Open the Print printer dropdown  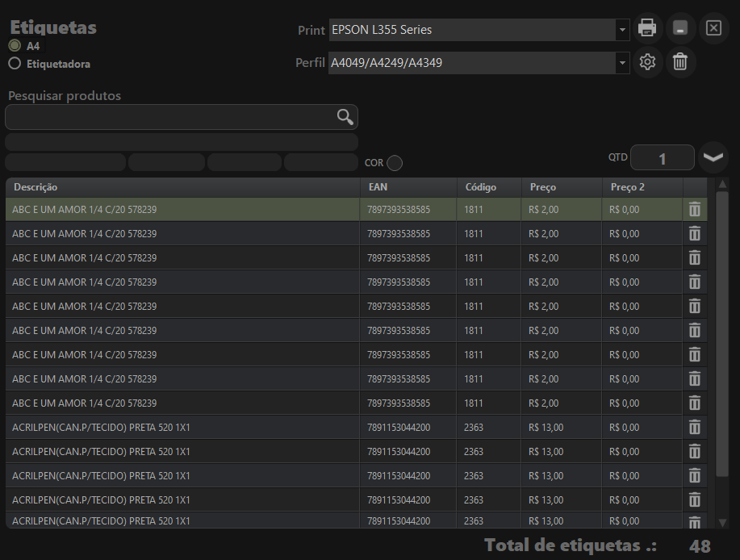click(622, 30)
